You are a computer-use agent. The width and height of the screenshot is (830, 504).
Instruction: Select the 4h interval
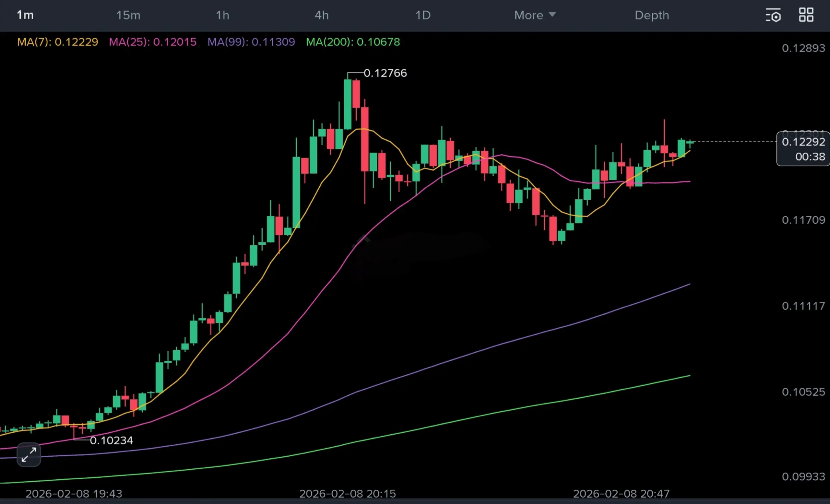coord(322,15)
